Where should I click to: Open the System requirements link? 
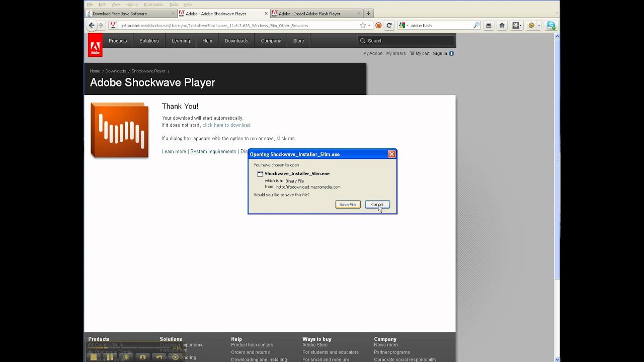213,151
